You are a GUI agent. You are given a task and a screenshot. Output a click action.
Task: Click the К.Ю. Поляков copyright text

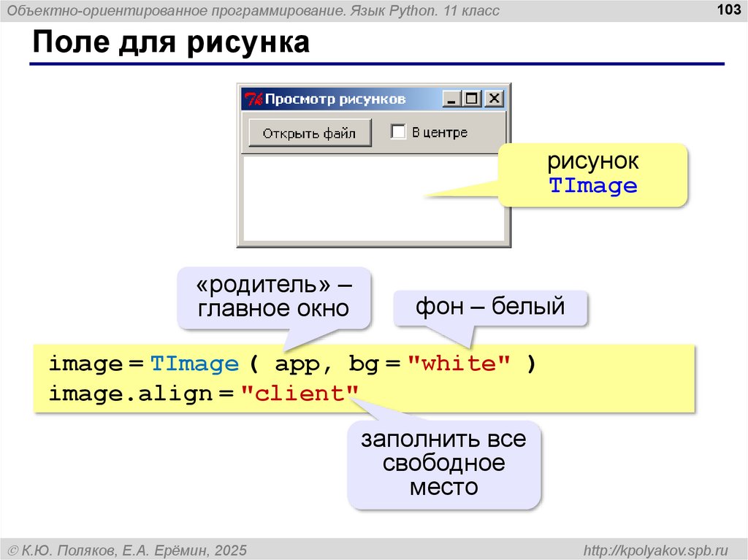[x=127, y=548]
